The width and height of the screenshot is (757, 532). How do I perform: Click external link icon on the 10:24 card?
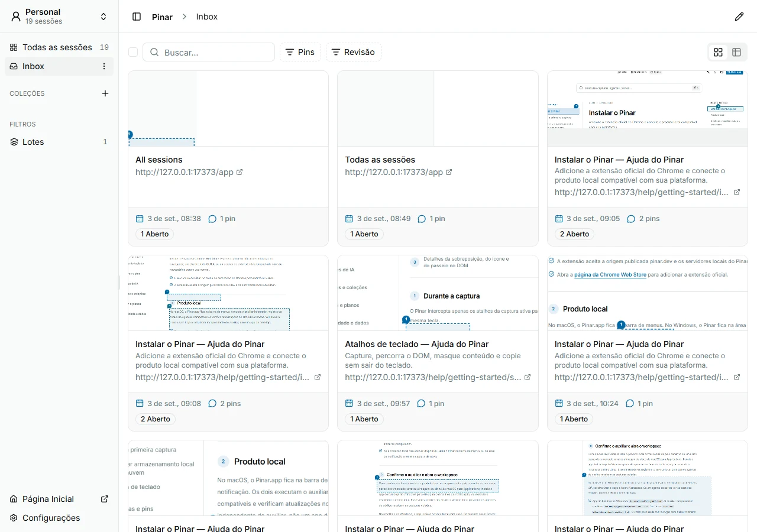[737, 377]
